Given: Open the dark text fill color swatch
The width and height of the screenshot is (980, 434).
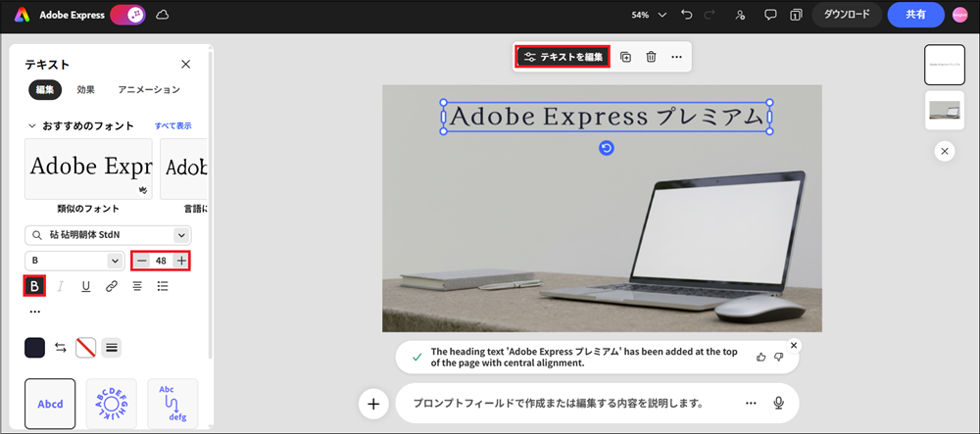Looking at the screenshot, I should pyautogui.click(x=35, y=348).
